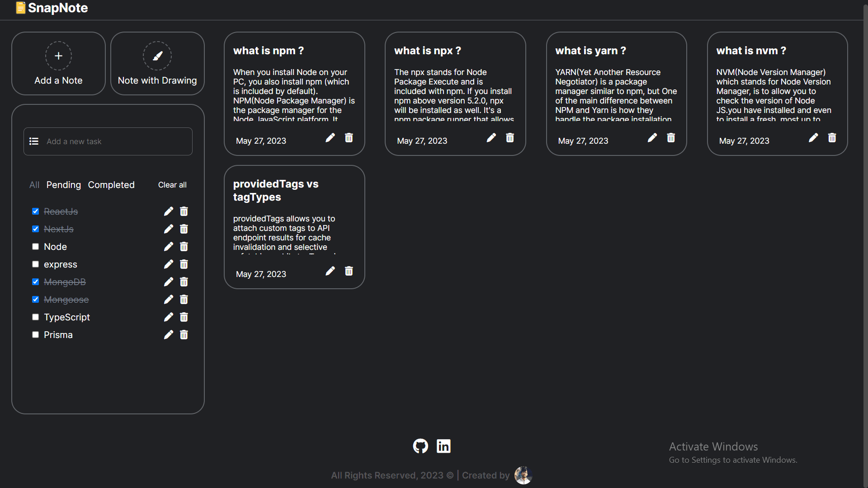Uncheck the Mongoose task checkbox
This screenshot has height=488, width=868.
[36, 300]
